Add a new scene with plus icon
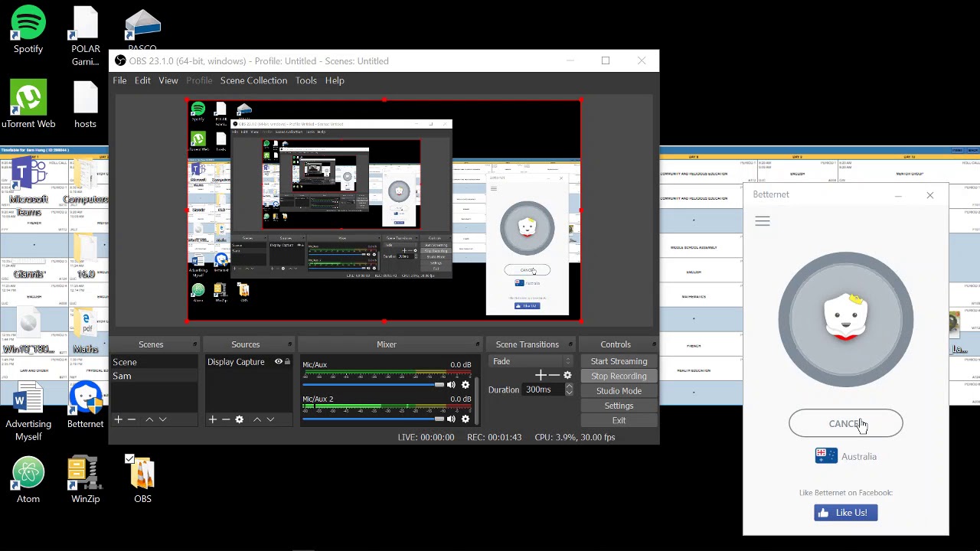This screenshot has height=551, width=980. [118, 419]
